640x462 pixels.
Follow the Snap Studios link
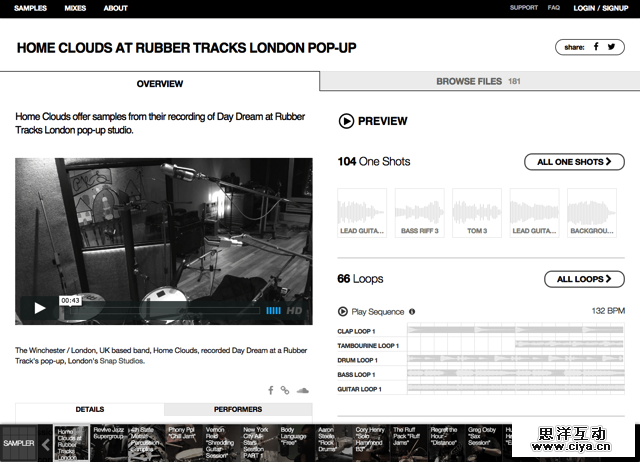[122, 361]
